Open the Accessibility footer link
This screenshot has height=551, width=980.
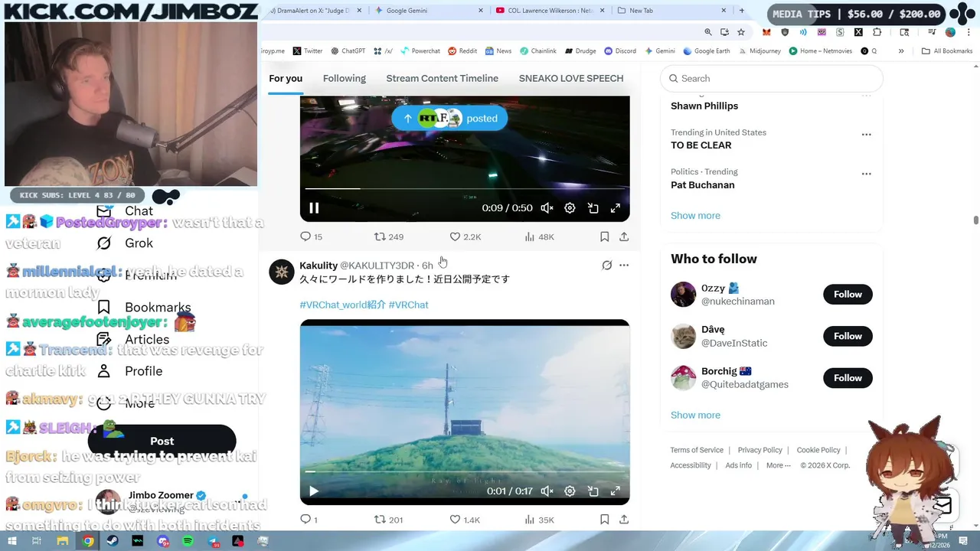pos(691,465)
